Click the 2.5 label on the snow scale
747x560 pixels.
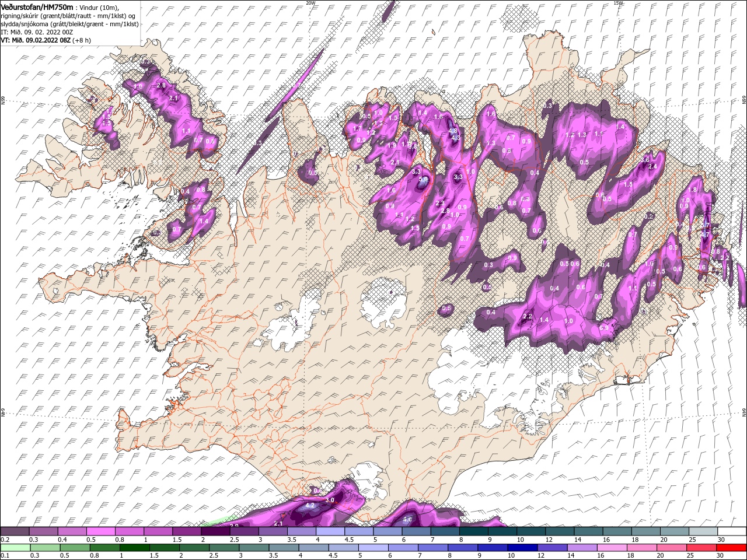[234, 540]
